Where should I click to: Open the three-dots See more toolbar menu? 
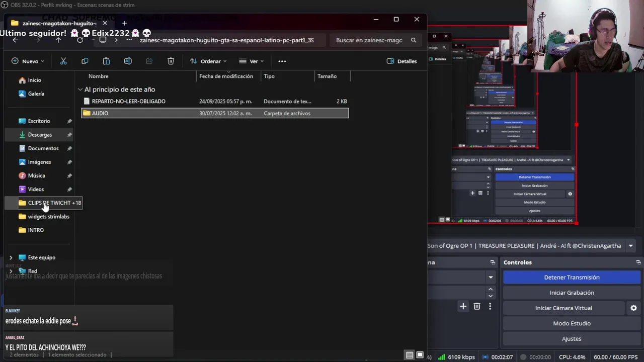pyautogui.click(x=282, y=61)
